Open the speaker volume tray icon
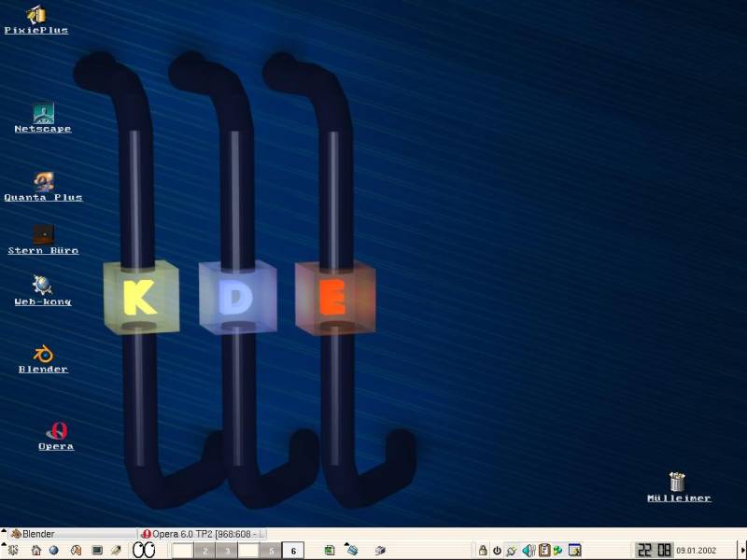Image resolution: width=747 pixels, height=560 pixels. pyautogui.click(x=529, y=551)
